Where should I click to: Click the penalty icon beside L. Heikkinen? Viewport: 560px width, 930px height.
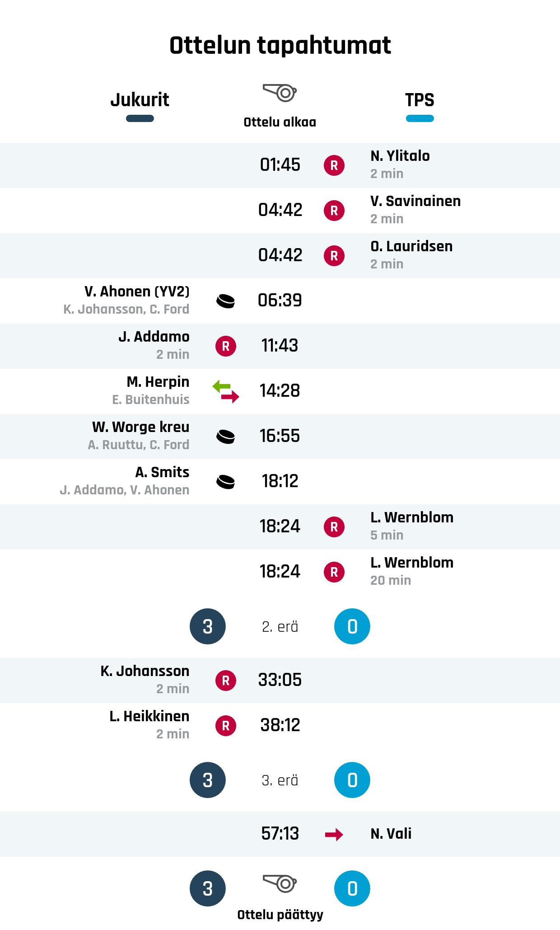226,726
